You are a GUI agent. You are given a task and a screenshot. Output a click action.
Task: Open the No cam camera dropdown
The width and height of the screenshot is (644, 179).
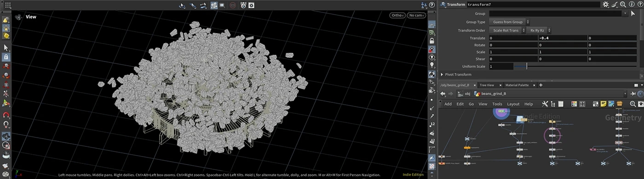pyautogui.click(x=416, y=16)
